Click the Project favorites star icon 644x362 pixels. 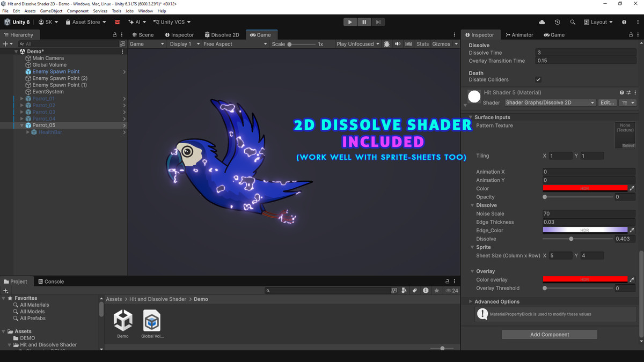[437, 291]
